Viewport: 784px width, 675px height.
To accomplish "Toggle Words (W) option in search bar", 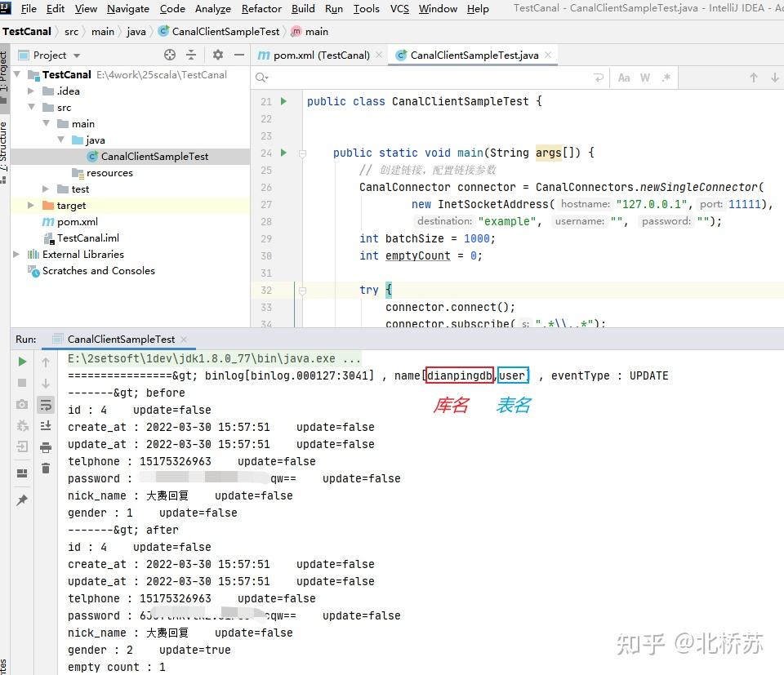I will (645, 78).
